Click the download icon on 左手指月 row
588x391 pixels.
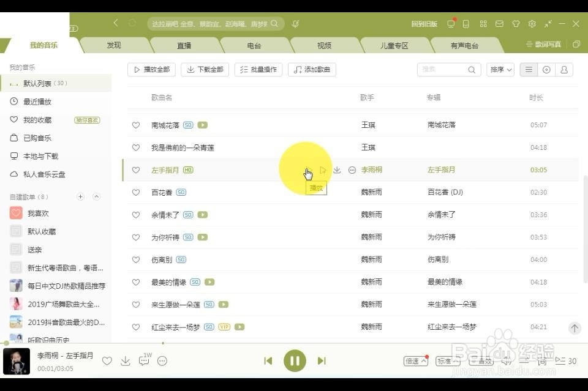(337, 170)
